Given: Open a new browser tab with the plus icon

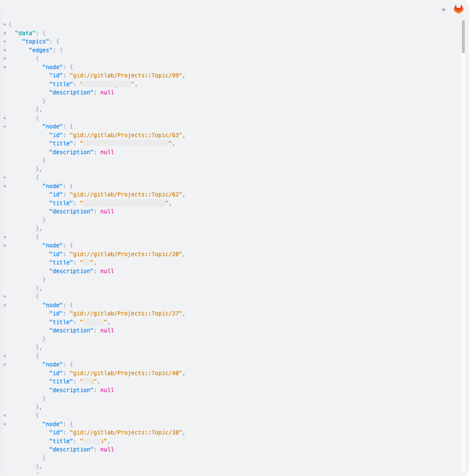Looking at the screenshot, I should [x=444, y=10].
